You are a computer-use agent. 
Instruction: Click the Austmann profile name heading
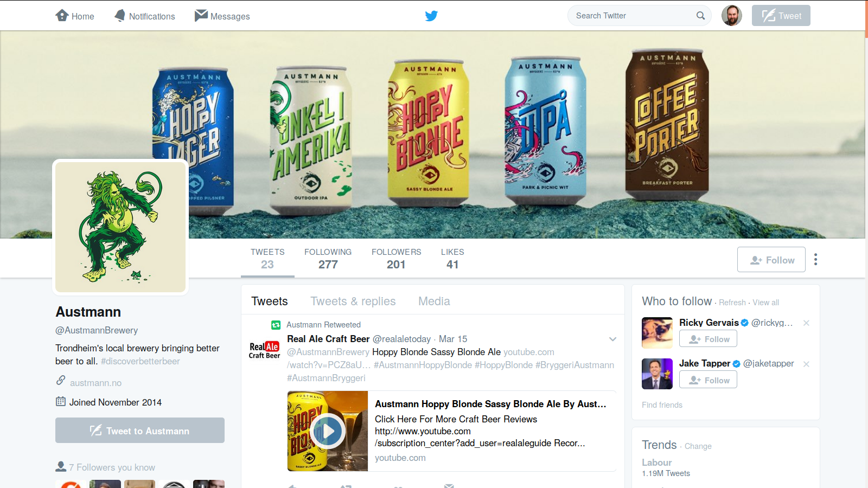tap(88, 312)
